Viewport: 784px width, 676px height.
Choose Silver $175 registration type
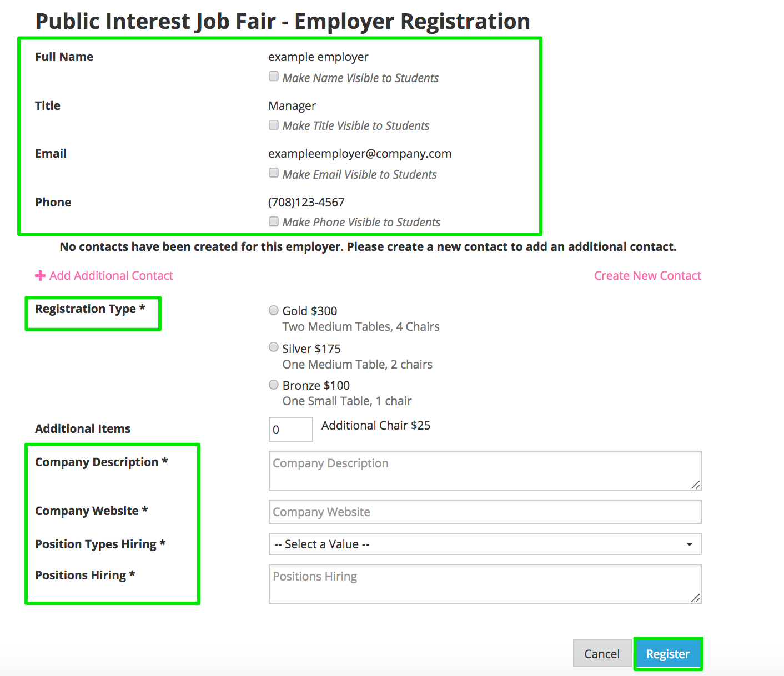(x=274, y=347)
